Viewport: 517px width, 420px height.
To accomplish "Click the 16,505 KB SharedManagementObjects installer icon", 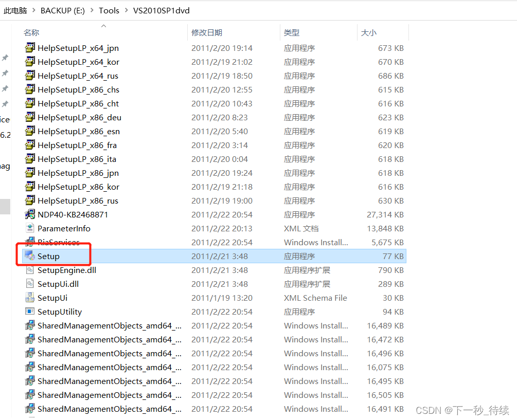I will coord(30,395).
